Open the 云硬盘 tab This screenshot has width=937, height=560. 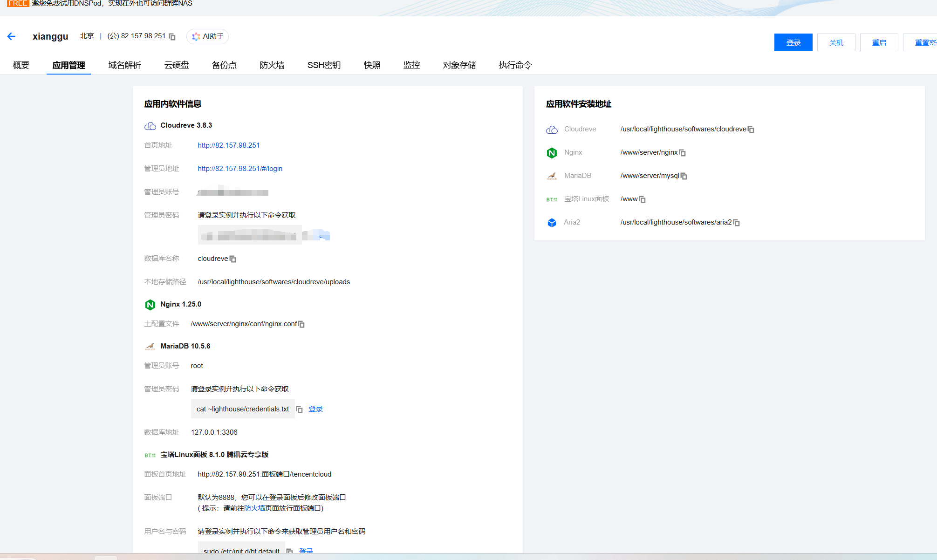[177, 65]
